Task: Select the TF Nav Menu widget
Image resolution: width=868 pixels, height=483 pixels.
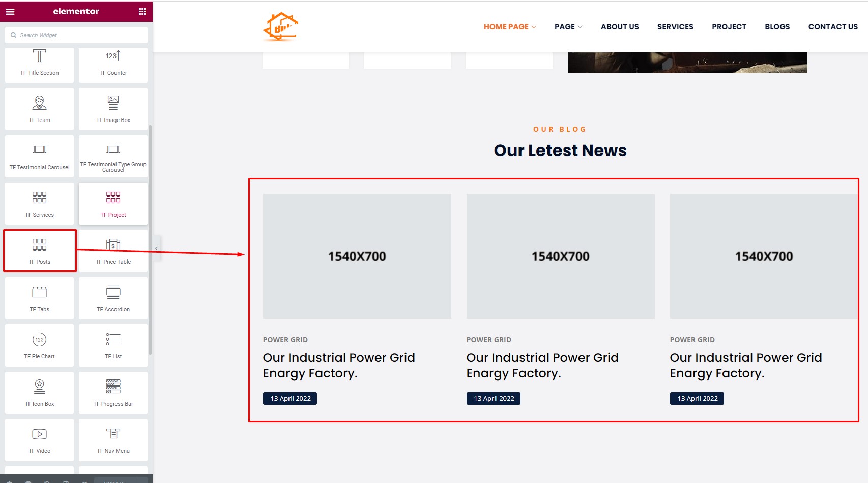Action: [113, 440]
